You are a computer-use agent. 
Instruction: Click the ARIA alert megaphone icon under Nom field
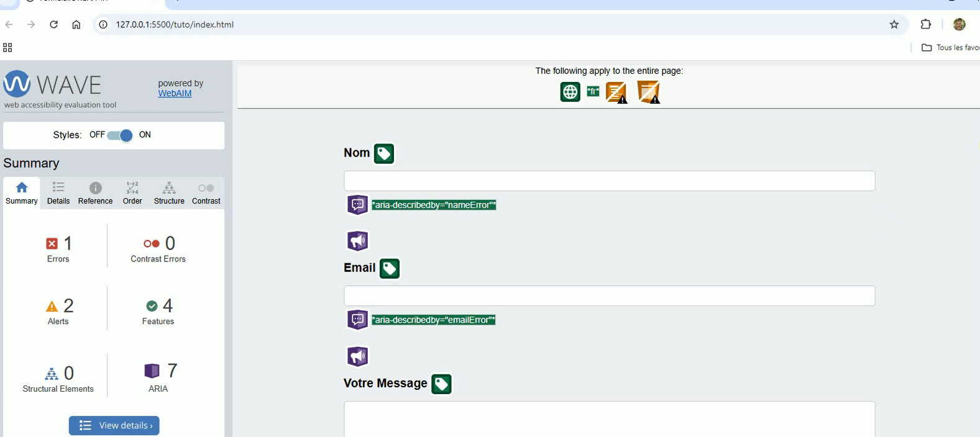coord(357,241)
